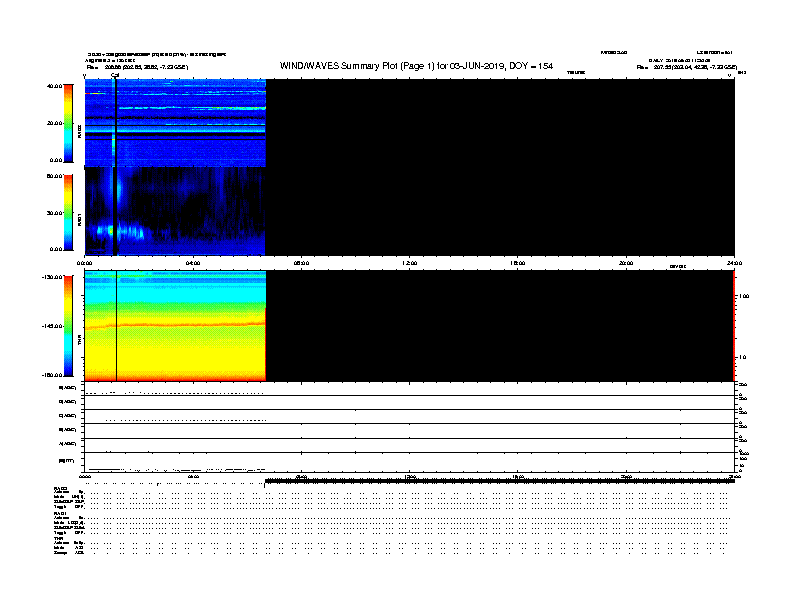Click the TNR heading in the bottom status block

pyautogui.click(x=58, y=539)
